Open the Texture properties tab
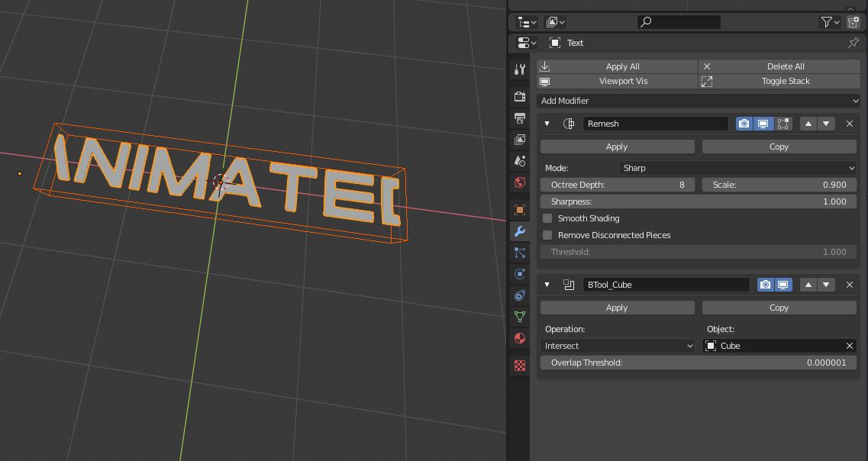Screen dimensions: 868x461 520,366
